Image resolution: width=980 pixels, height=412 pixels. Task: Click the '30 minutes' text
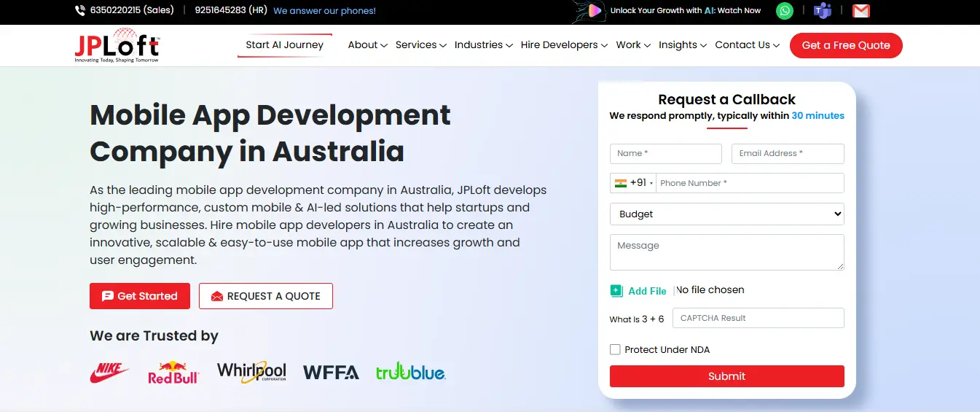pyautogui.click(x=818, y=116)
